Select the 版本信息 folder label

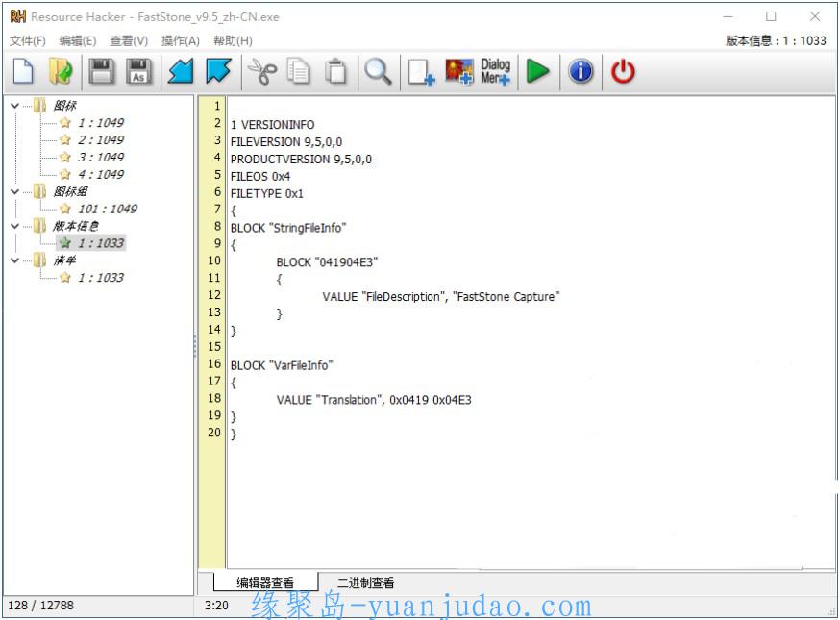click(76, 226)
